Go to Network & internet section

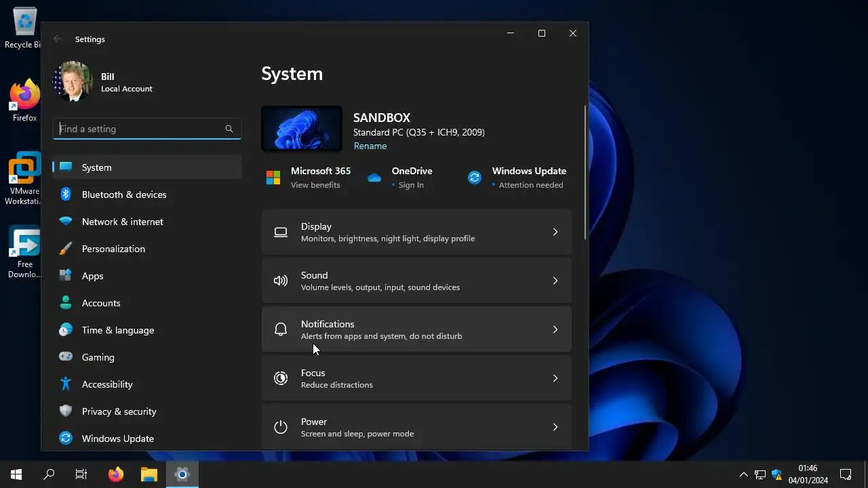click(146, 222)
